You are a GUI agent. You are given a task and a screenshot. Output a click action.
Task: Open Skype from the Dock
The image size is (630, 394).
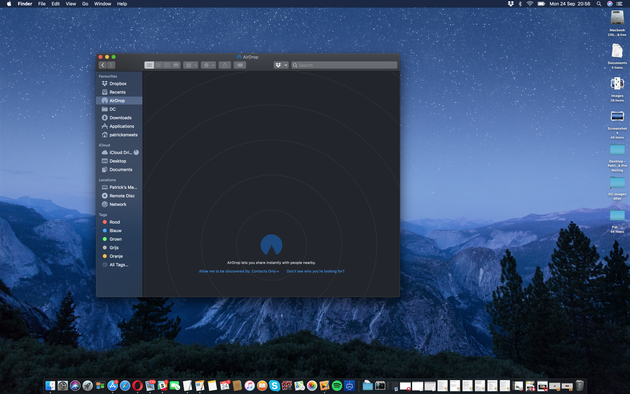pos(274,386)
